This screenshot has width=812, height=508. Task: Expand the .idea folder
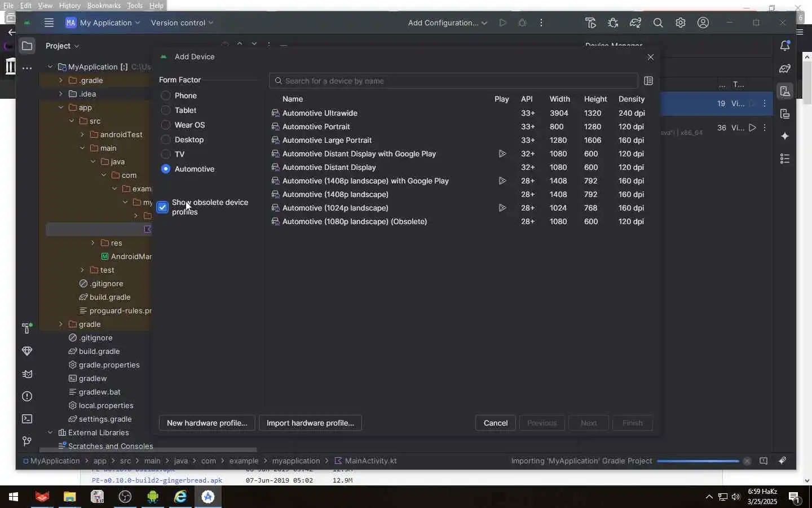[61, 94]
